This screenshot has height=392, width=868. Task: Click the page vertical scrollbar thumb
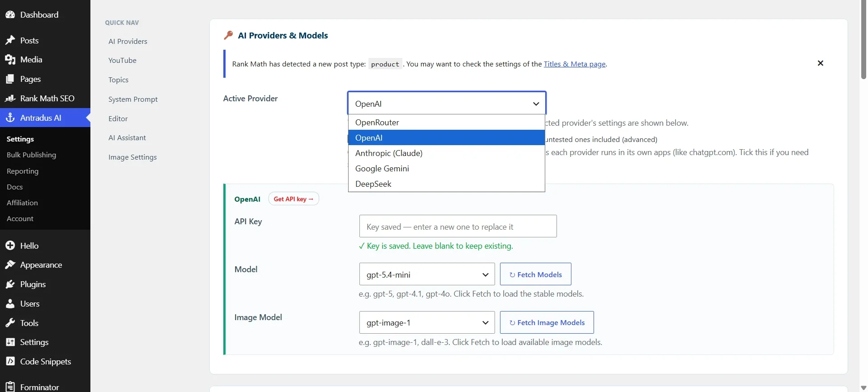click(x=863, y=40)
